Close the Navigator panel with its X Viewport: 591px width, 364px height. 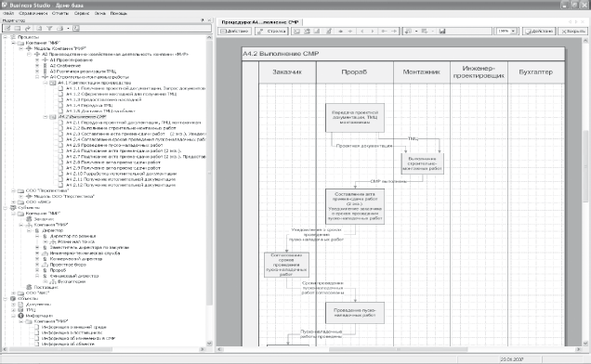[x=210, y=20]
